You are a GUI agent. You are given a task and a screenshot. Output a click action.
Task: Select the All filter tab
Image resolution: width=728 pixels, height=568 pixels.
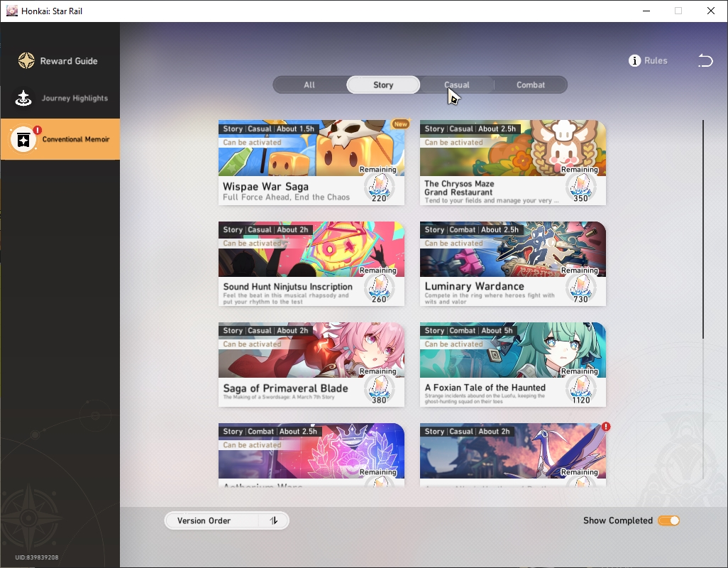pyautogui.click(x=309, y=85)
